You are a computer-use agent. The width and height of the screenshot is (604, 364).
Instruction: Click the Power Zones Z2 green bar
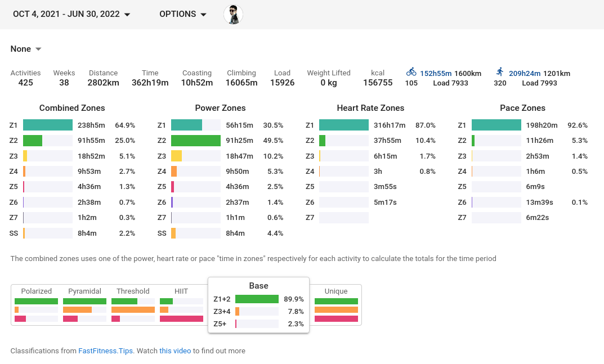(x=196, y=141)
